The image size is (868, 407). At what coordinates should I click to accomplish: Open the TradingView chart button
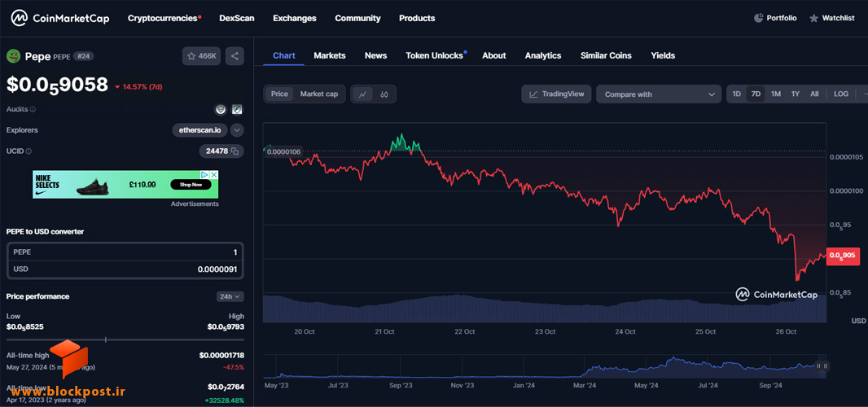[x=556, y=94]
